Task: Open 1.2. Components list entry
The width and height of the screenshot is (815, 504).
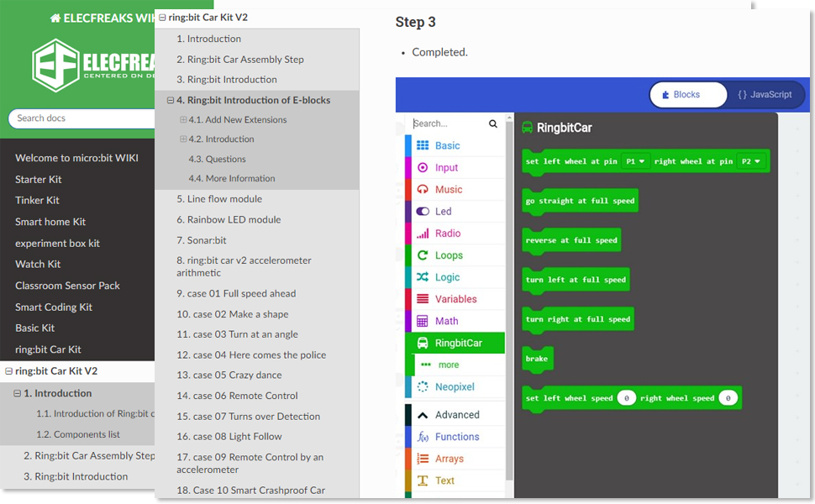Action: [x=78, y=434]
